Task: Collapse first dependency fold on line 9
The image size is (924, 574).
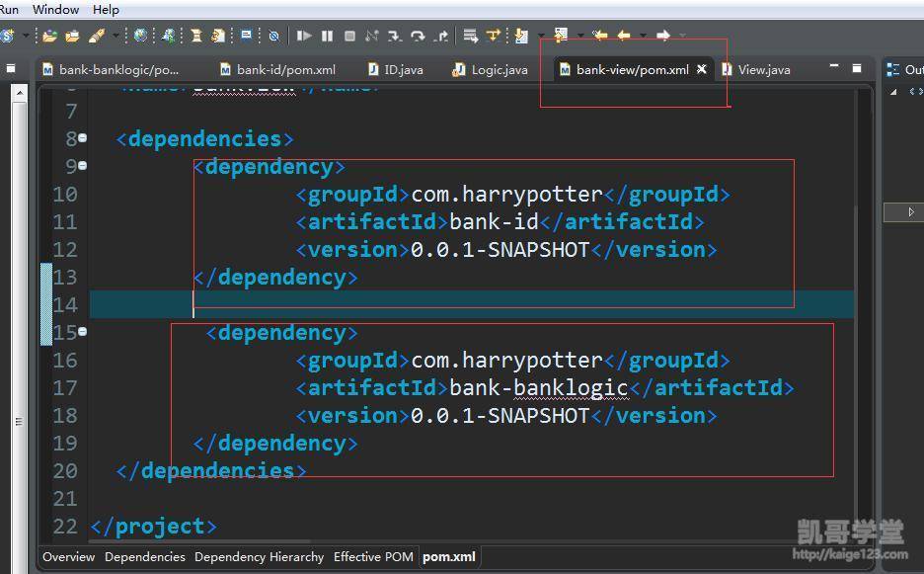Action: 83,166
